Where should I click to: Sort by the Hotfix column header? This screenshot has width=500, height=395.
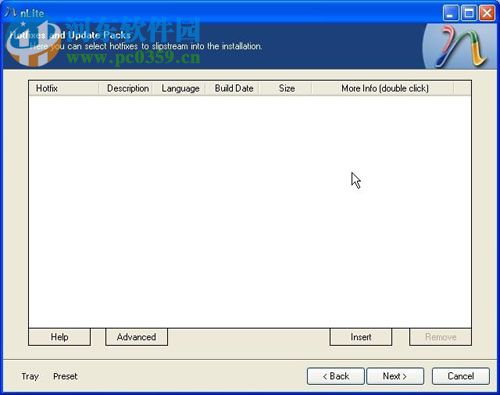coord(64,88)
